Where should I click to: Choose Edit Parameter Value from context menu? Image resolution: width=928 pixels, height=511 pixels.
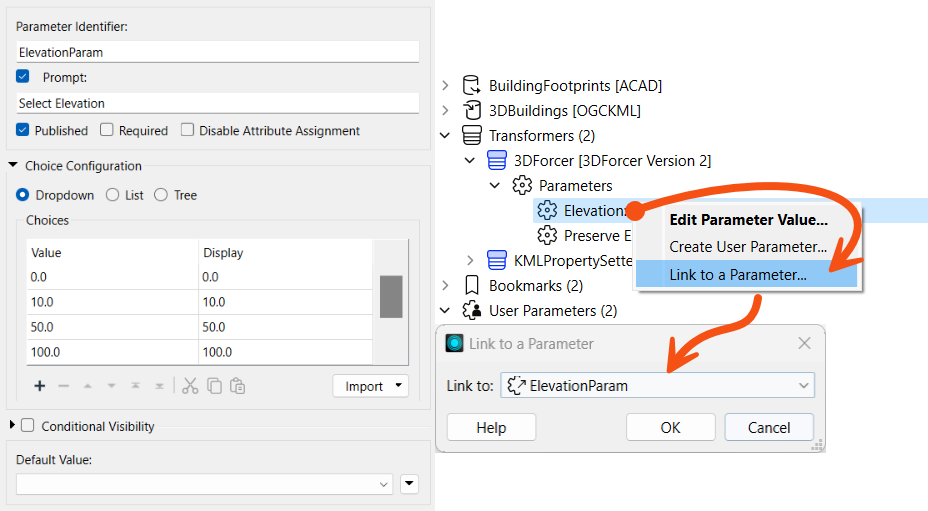pos(748,220)
